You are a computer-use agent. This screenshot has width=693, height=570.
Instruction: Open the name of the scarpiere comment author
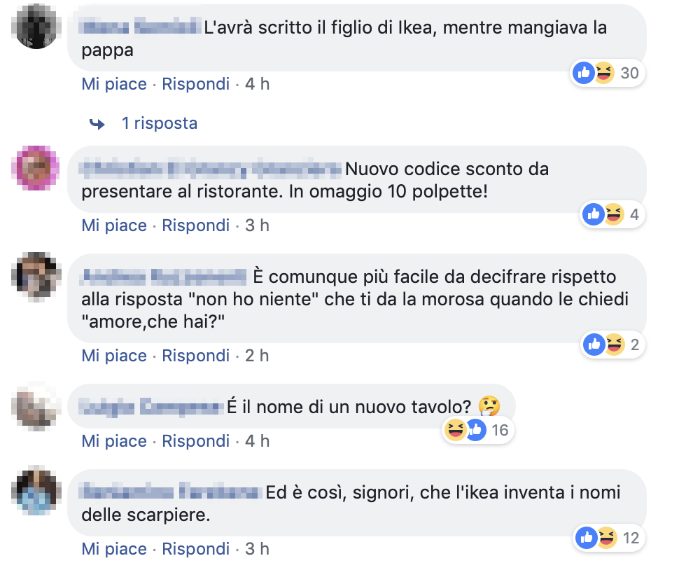(171, 491)
